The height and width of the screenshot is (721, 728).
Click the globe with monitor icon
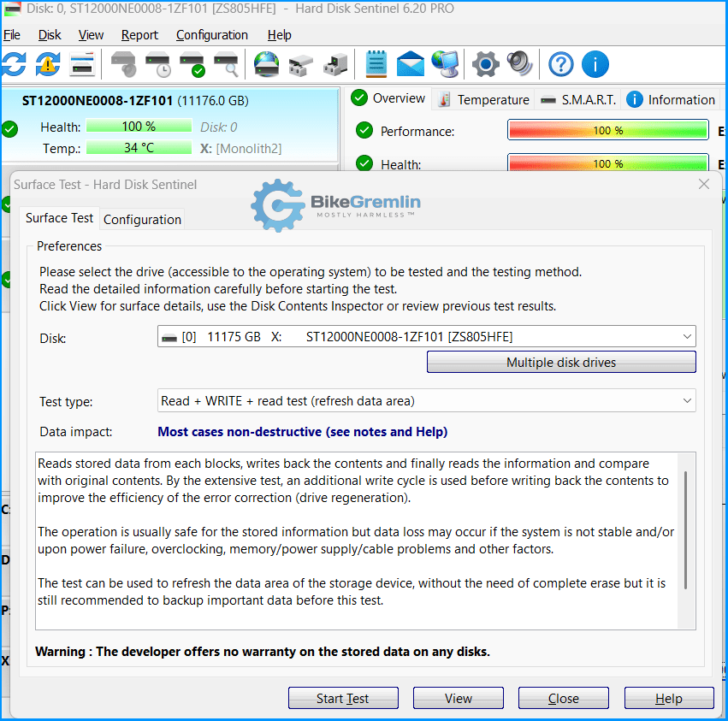pos(446,64)
